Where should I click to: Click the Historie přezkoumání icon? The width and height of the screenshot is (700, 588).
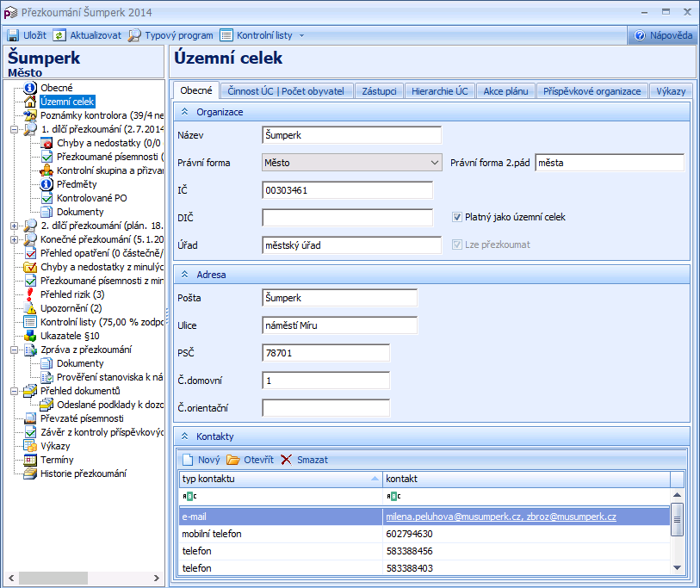[30, 473]
